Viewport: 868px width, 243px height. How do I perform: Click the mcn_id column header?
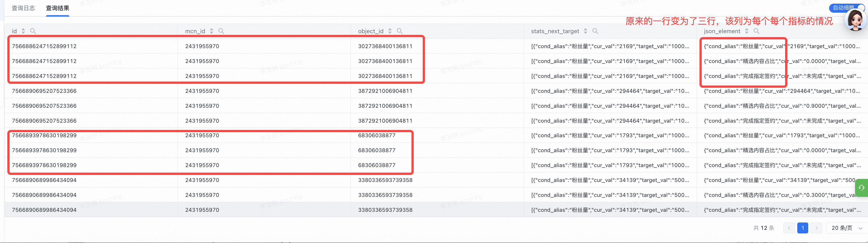tap(195, 31)
